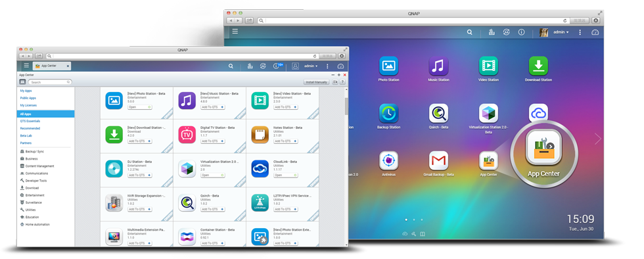
Task: Open Gmail Backup - Beta desktop icon
Action: [x=439, y=161]
